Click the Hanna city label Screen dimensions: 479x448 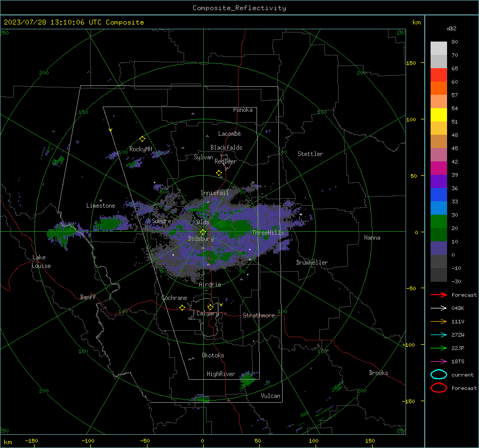pos(372,238)
